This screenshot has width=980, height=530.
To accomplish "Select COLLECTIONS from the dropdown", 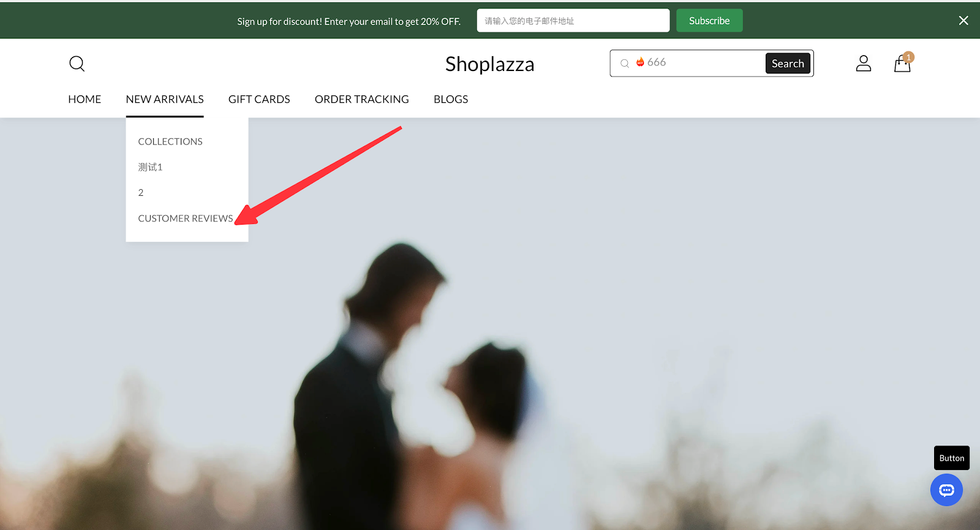I will coord(170,141).
